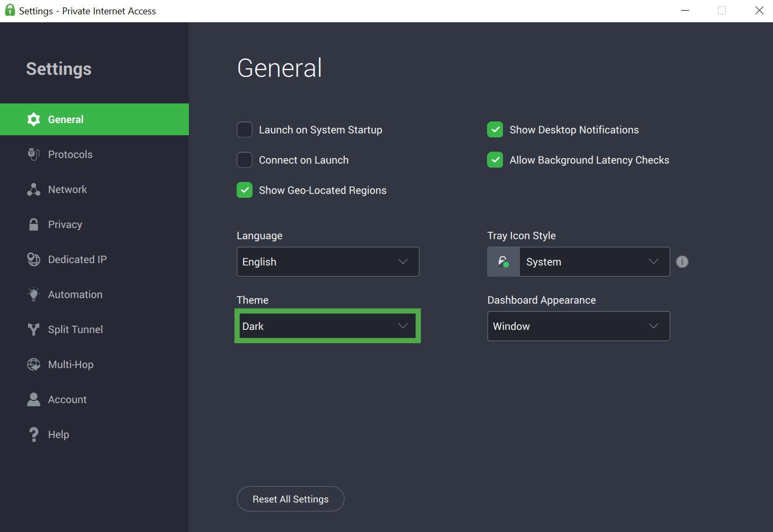The width and height of the screenshot is (773, 532).
Task: Click the Automation lightbulb icon
Action: click(x=33, y=294)
